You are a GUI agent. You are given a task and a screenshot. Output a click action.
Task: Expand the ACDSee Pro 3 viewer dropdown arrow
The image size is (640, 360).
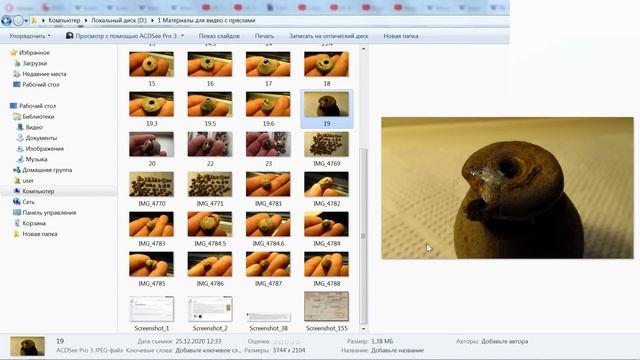pos(182,36)
